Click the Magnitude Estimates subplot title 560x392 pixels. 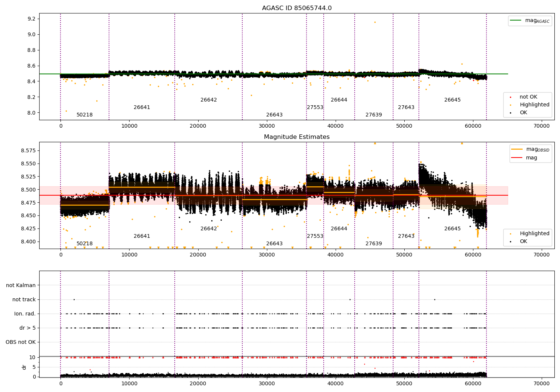click(297, 137)
